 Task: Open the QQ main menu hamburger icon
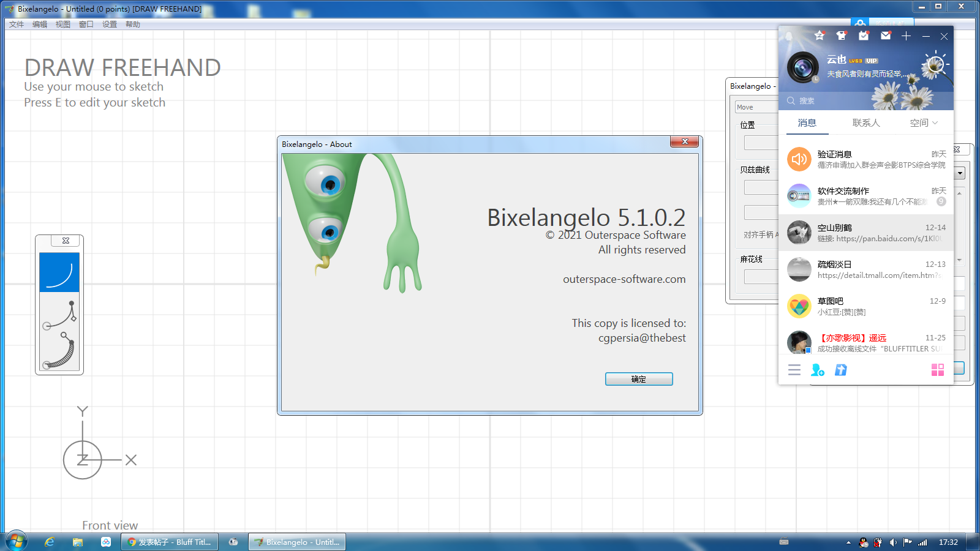point(794,370)
